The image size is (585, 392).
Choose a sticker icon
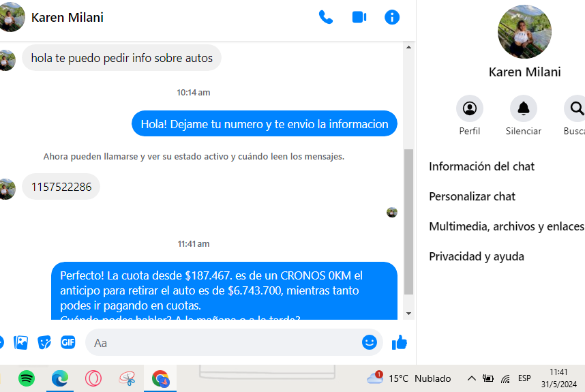pyautogui.click(x=44, y=342)
